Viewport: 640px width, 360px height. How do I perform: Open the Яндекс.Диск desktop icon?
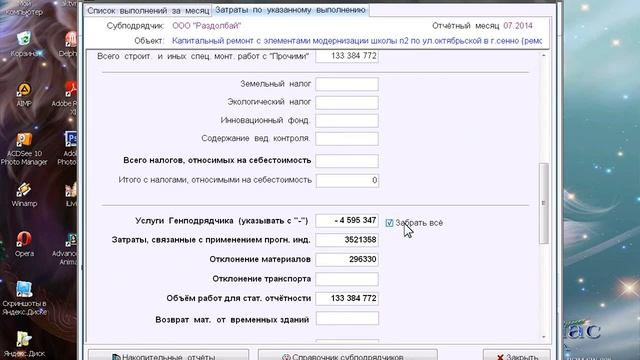[24, 344]
